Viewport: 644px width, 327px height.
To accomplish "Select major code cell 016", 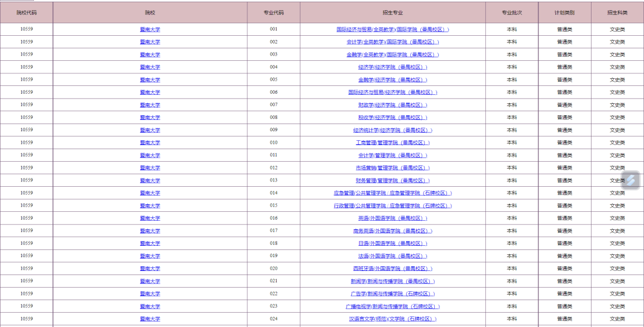I will point(274,218).
